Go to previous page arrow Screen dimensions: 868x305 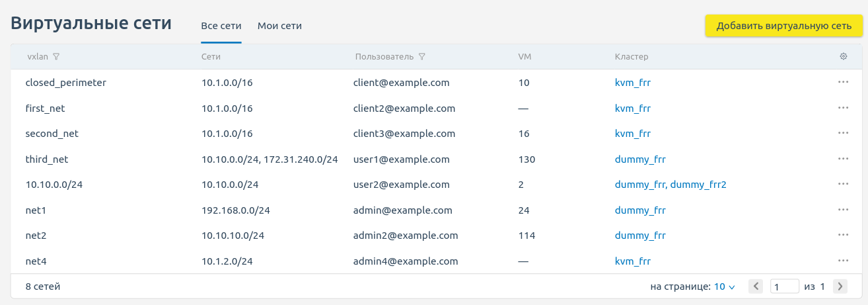pyautogui.click(x=757, y=286)
